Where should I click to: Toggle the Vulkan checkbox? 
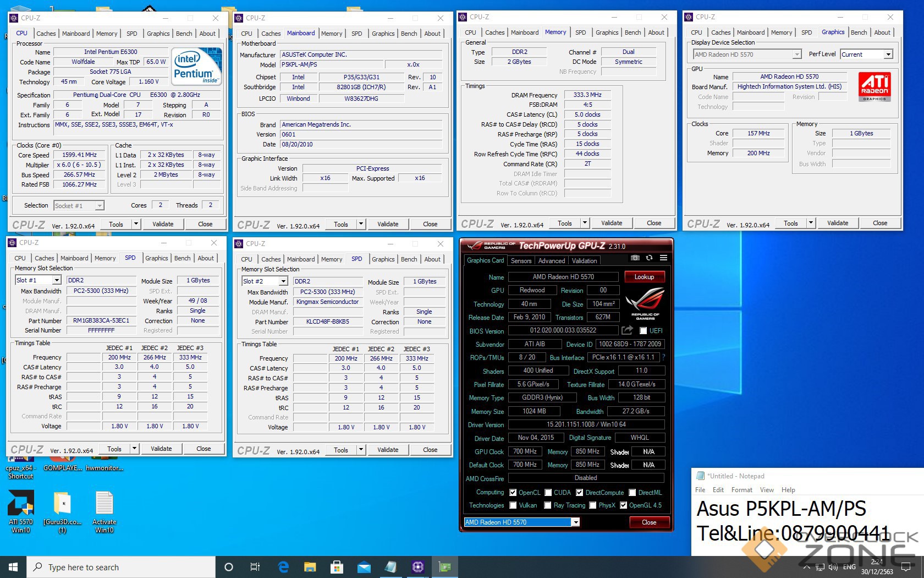point(513,505)
